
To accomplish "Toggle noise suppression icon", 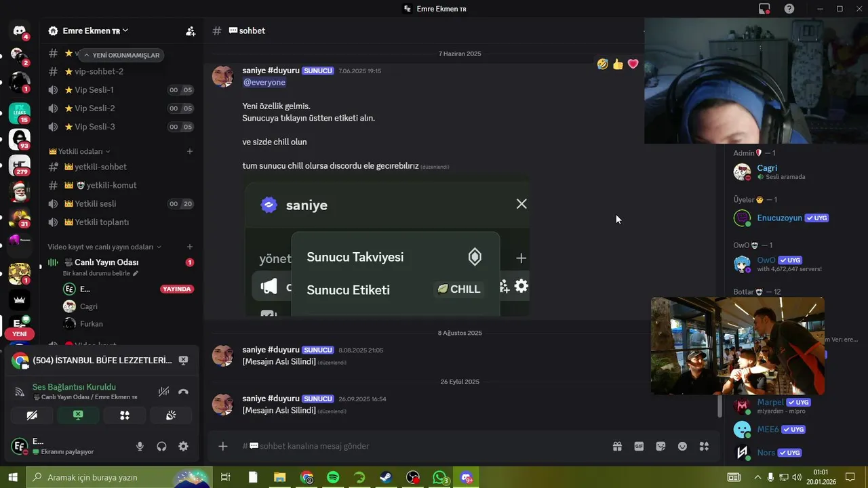I will [163, 391].
